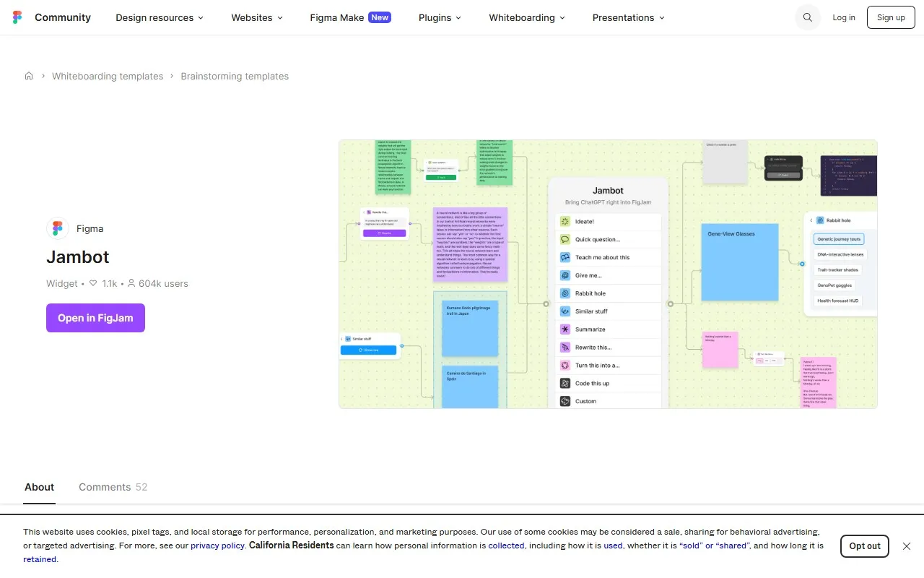Click the Open in FigJam button

click(x=95, y=318)
